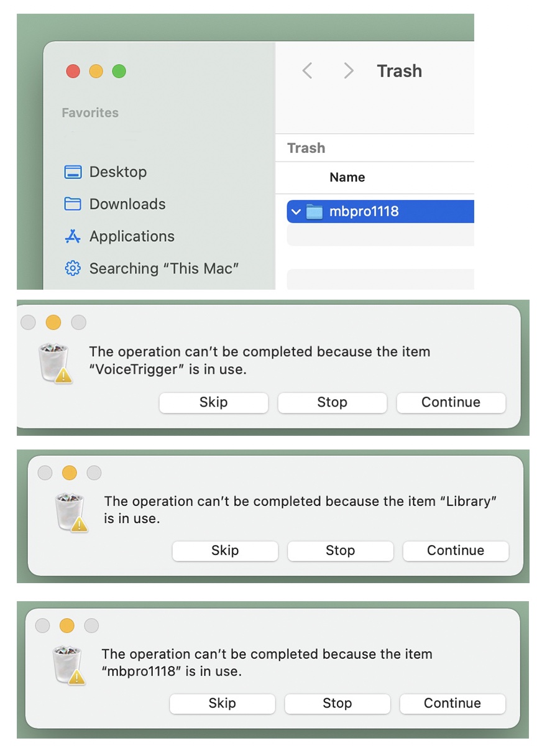
Task: Skip the Library item in use
Action: 225,550
